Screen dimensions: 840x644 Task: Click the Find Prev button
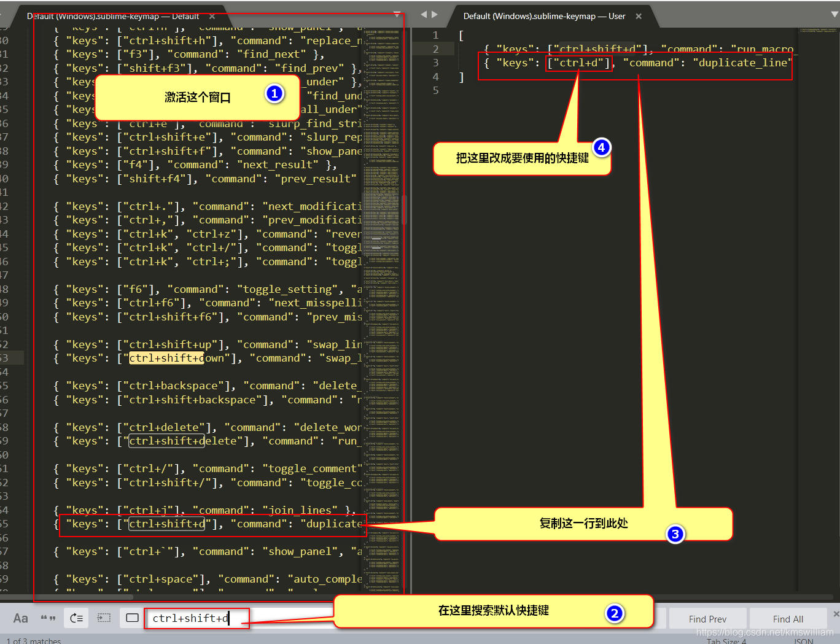tap(707, 619)
